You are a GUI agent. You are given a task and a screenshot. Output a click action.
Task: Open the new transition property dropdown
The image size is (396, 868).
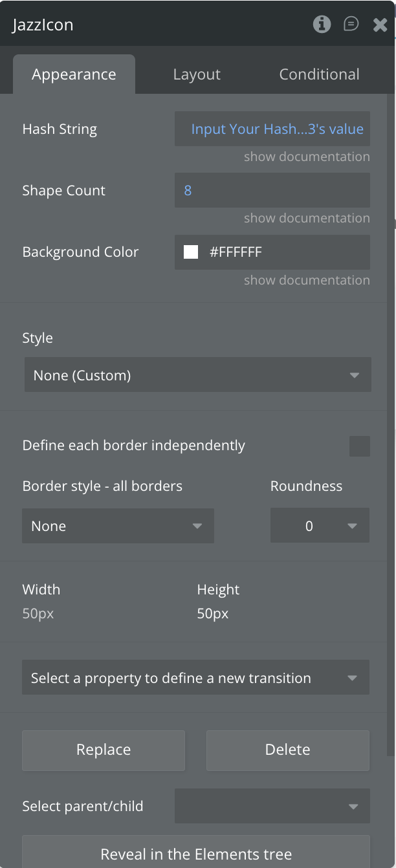click(x=195, y=678)
